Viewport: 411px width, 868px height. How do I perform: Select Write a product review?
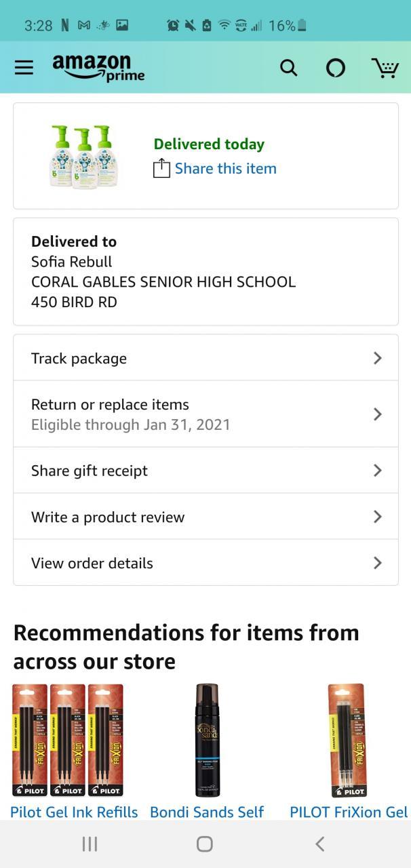108,517
